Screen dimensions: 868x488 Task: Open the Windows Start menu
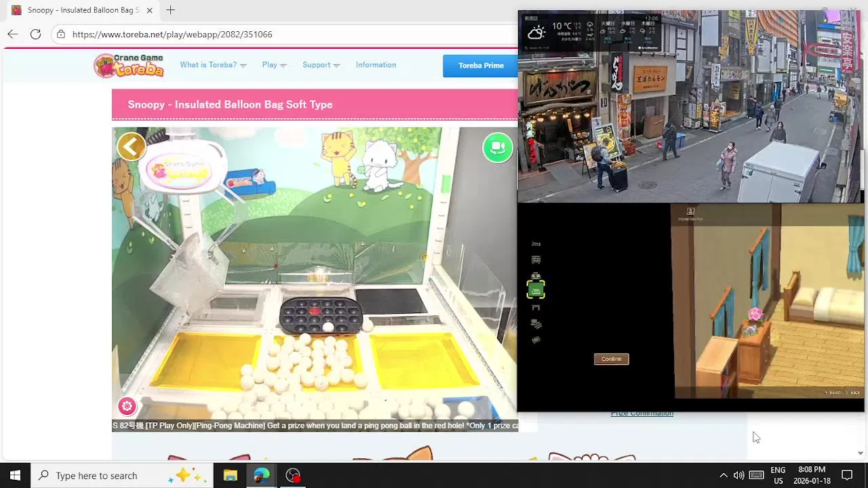pos(15,476)
